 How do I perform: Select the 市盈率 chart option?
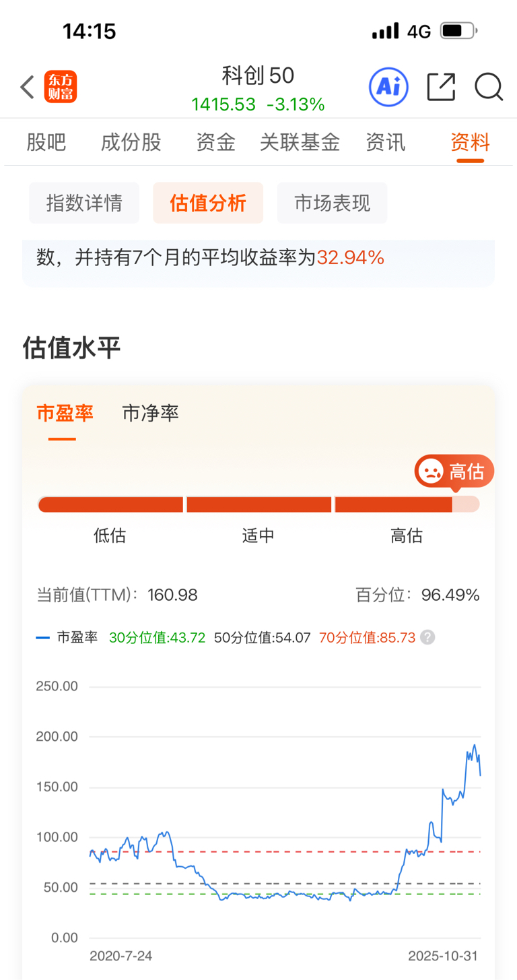[x=65, y=413]
